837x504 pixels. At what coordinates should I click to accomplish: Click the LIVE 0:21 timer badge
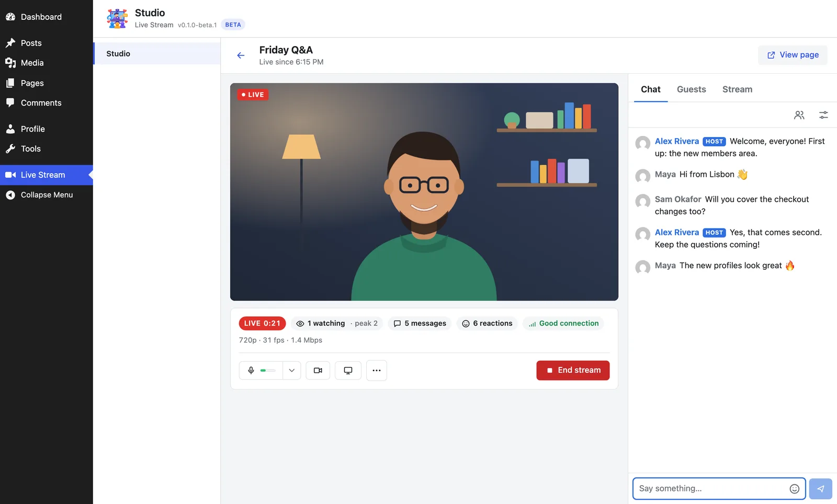(262, 324)
